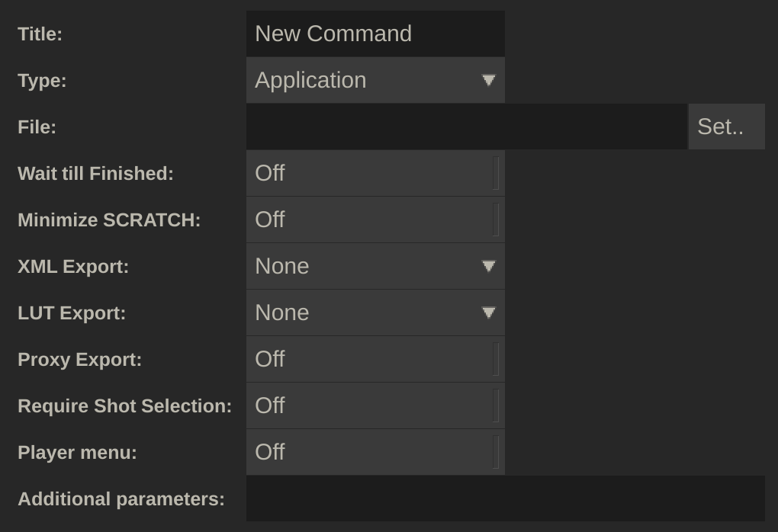Enable the Minimize SCRATCH option
This screenshot has height=532, width=778.
pyautogui.click(x=375, y=220)
